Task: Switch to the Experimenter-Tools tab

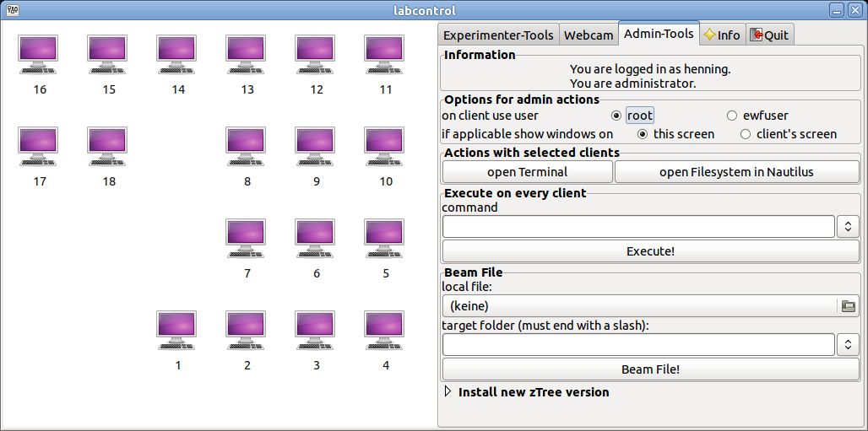Action: click(498, 35)
